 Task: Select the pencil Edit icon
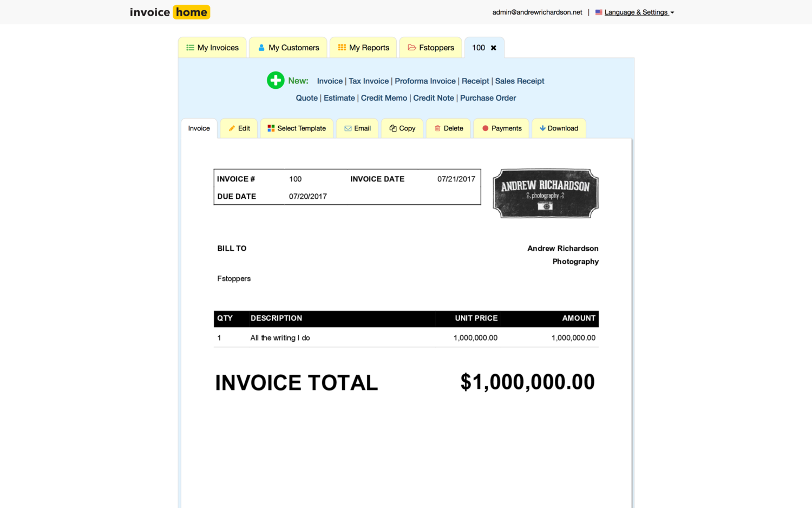coord(232,128)
